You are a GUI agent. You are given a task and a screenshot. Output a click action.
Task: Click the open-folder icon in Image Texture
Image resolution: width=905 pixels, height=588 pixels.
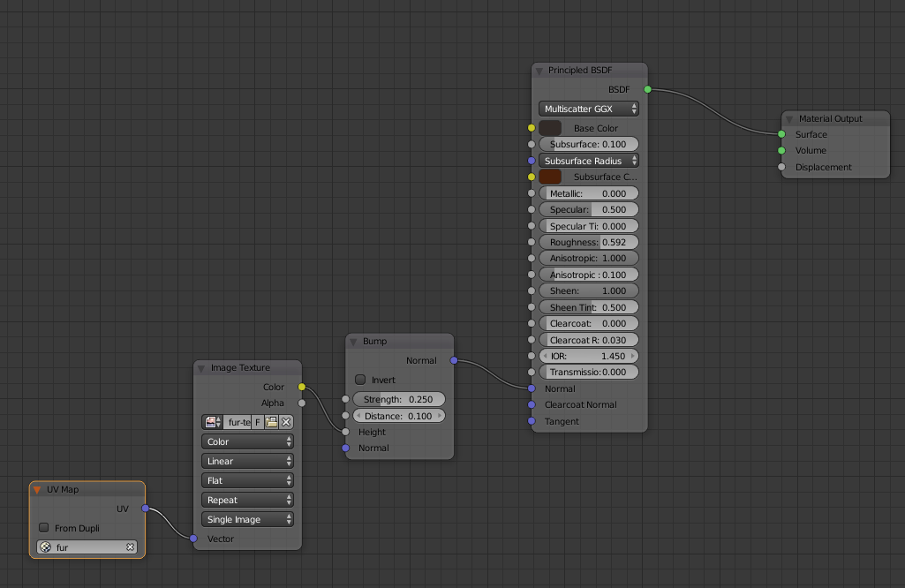pos(271,422)
